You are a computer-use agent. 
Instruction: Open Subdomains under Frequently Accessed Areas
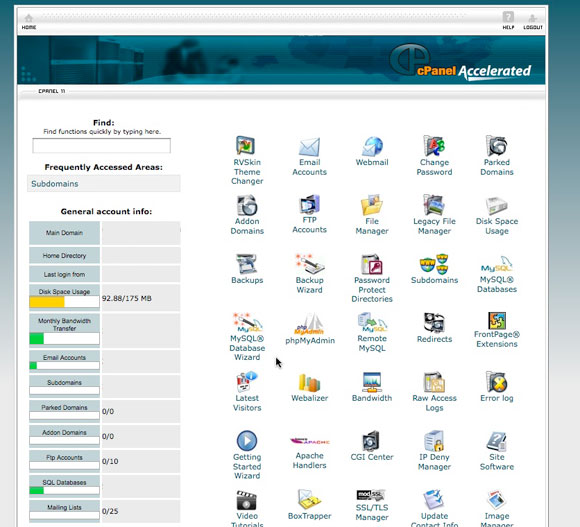[104, 183]
